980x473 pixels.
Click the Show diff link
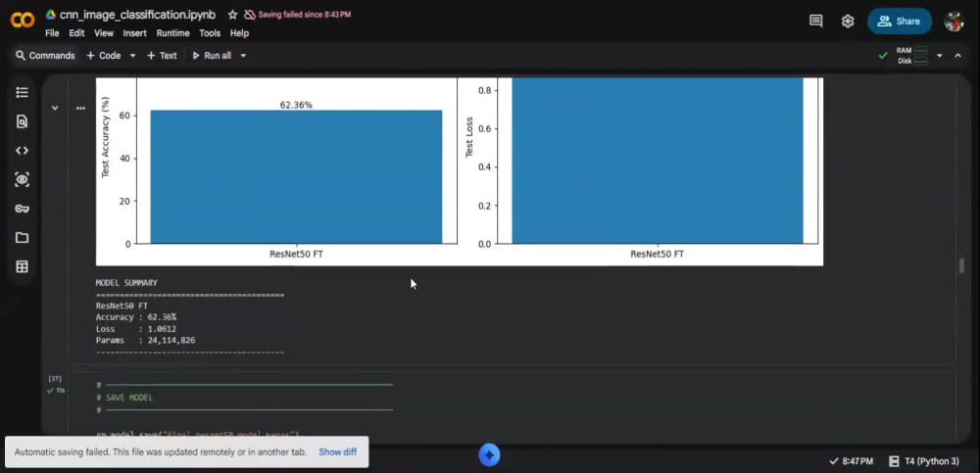pyautogui.click(x=337, y=451)
